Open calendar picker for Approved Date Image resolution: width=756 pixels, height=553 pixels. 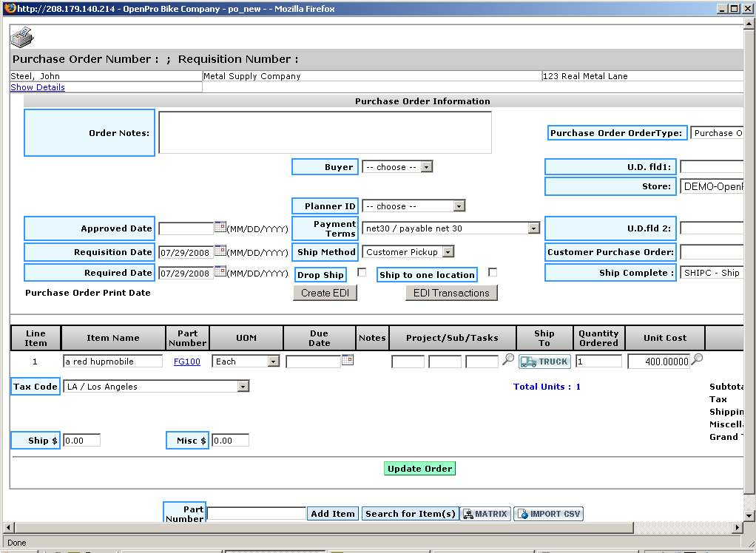pyautogui.click(x=220, y=228)
